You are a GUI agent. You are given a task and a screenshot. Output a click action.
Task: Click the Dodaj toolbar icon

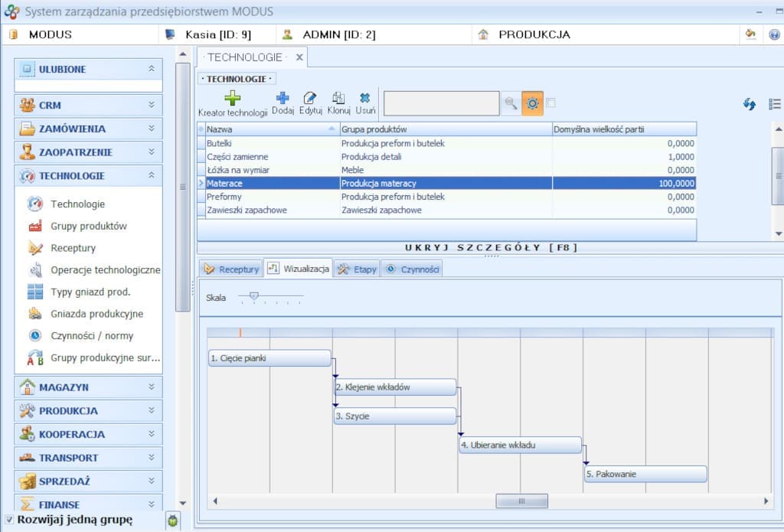click(x=283, y=100)
